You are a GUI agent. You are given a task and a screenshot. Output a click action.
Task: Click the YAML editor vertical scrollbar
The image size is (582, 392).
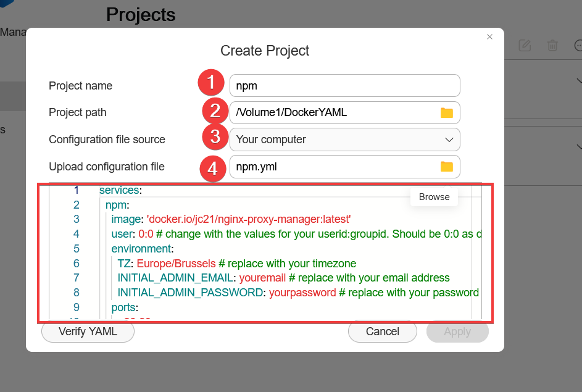tap(476, 253)
